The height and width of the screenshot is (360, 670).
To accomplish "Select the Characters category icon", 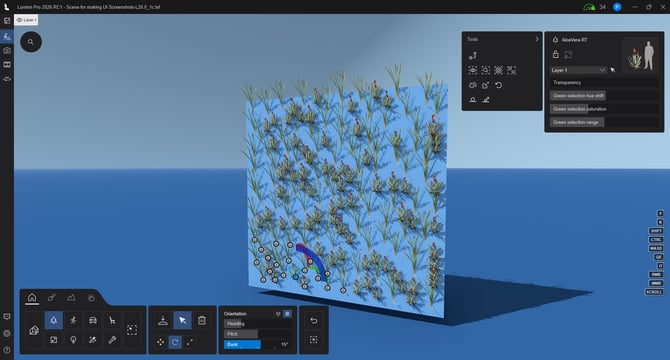I will (73, 320).
